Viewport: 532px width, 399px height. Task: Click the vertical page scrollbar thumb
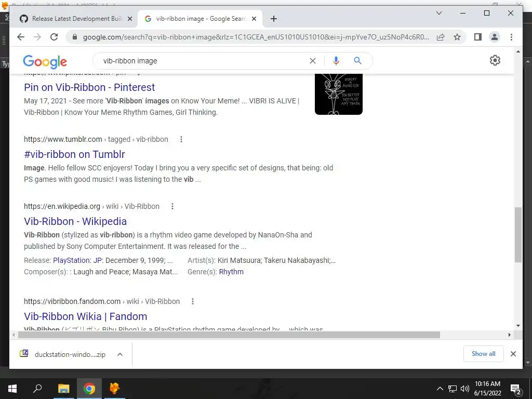click(x=518, y=235)
